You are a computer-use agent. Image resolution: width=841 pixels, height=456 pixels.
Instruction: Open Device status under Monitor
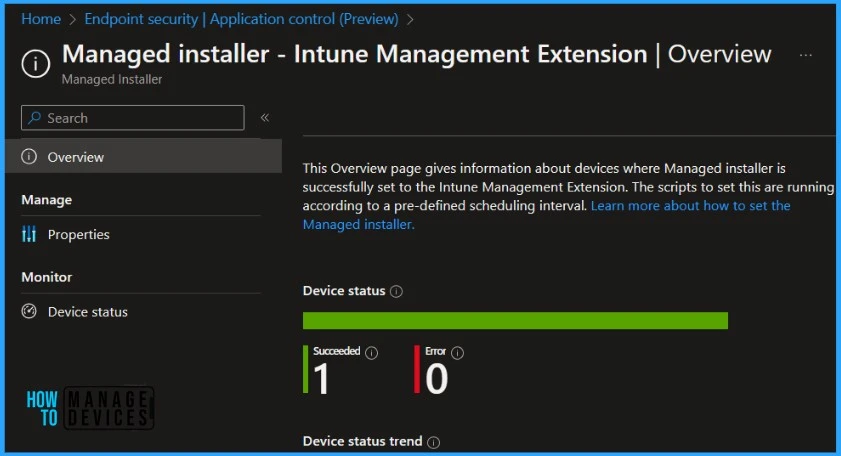pyautogui.click(x=87, y=312)
